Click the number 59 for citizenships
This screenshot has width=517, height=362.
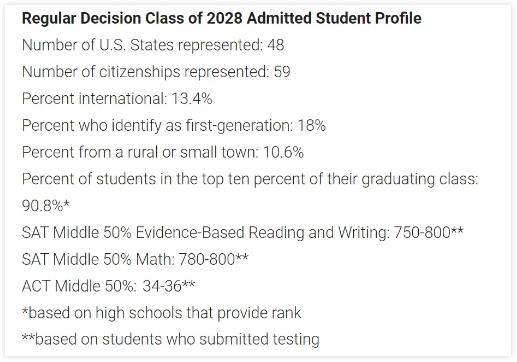282,72
